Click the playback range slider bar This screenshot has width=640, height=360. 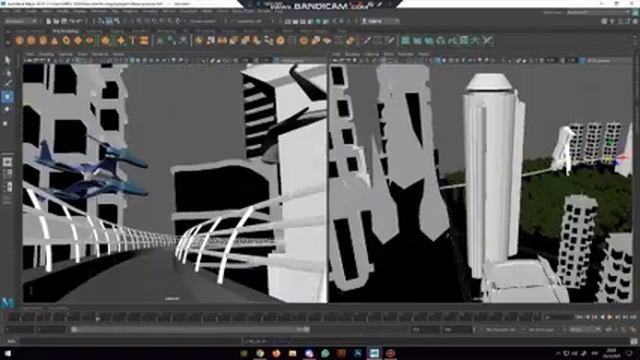[x=191, y=329]
